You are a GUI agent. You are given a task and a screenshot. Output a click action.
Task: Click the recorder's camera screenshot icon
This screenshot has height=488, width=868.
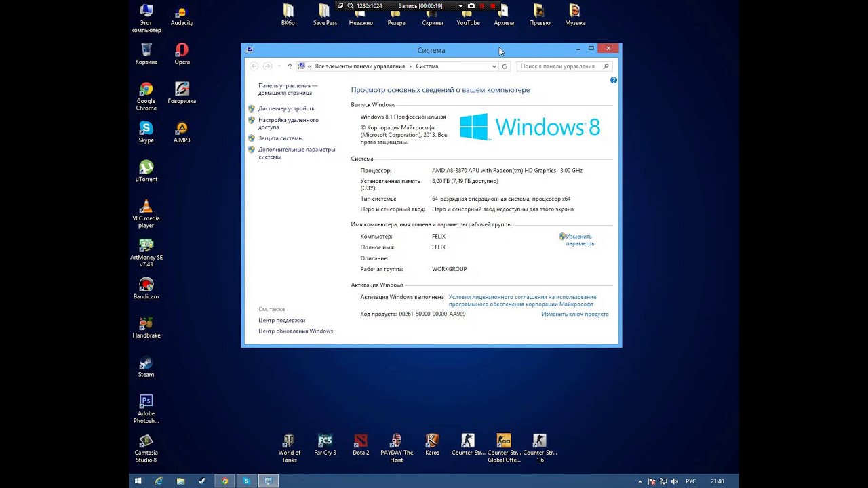coord(471,5)
